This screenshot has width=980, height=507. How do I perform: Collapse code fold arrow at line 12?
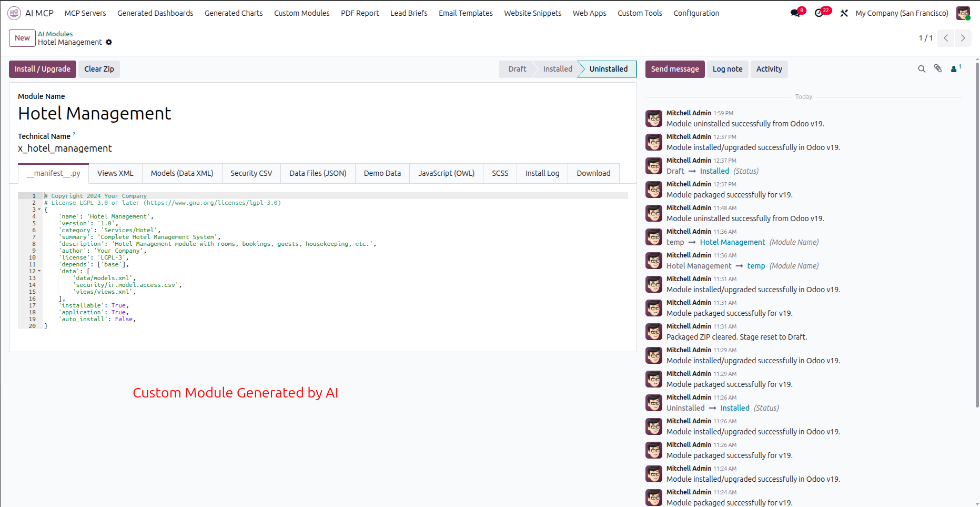coord(39,271)
